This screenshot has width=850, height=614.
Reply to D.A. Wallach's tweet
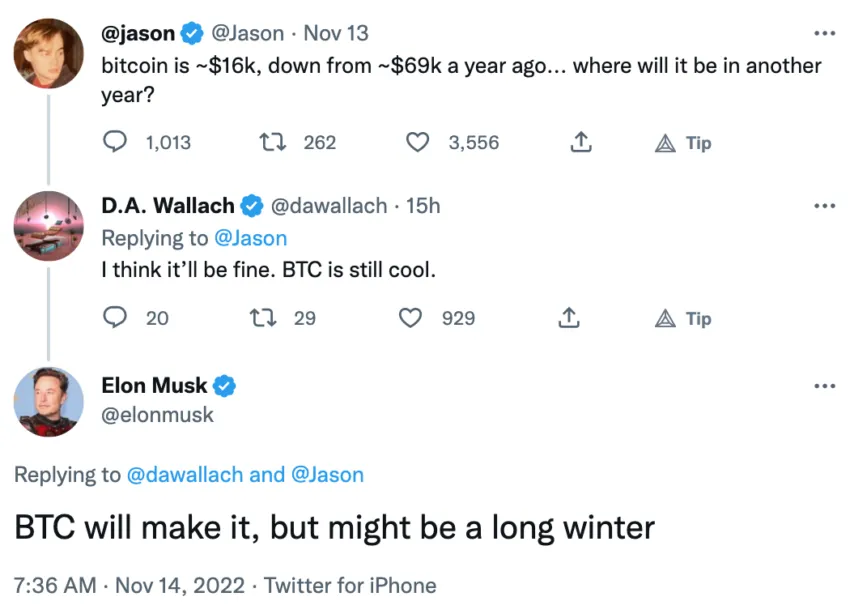pyautogui.click(x=115, y=318)
